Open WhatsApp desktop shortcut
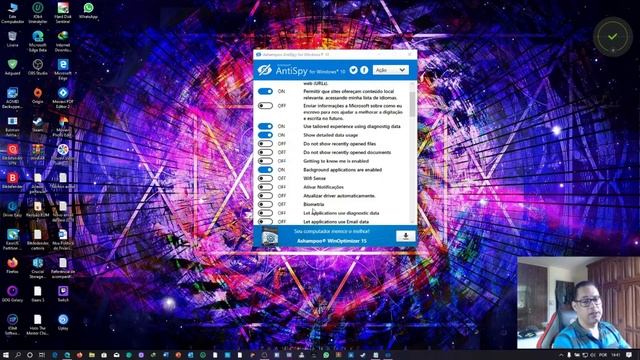Viewport: 640px width, 360px height. coord(88,11)
